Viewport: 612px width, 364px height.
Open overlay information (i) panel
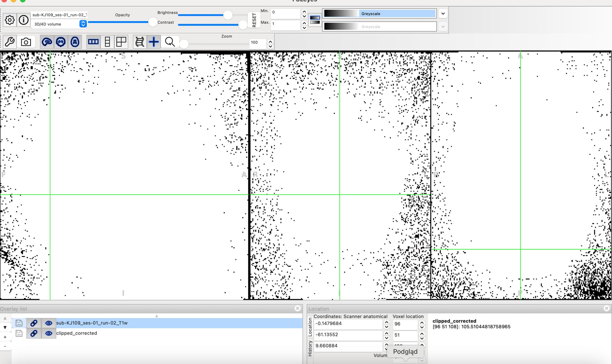[x=24, y=20]
